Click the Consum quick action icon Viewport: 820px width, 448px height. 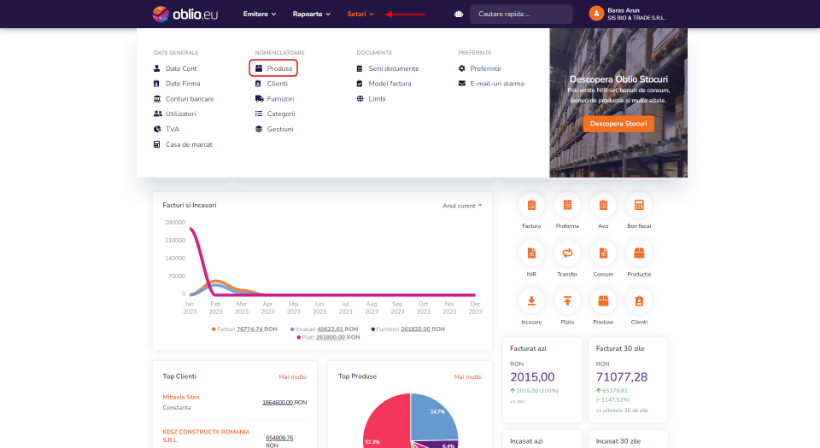[x=603, y=254]
